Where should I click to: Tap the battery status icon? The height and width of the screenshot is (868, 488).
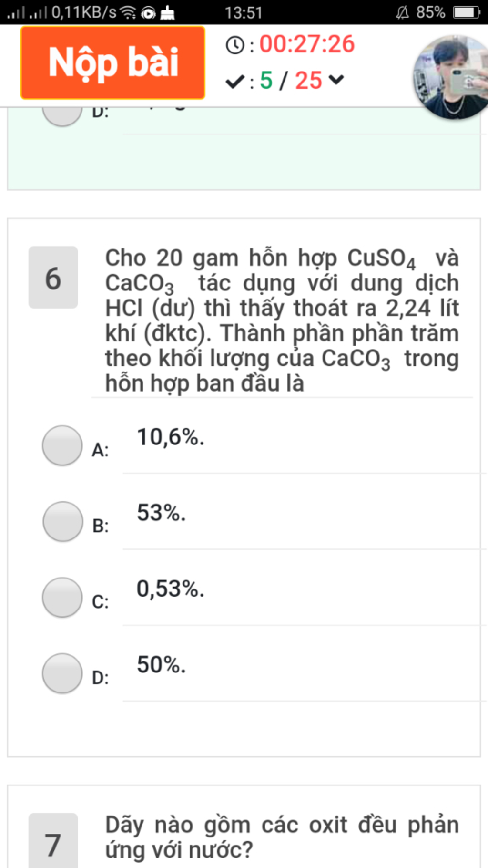pyautogui.click(x=467, y=12)
